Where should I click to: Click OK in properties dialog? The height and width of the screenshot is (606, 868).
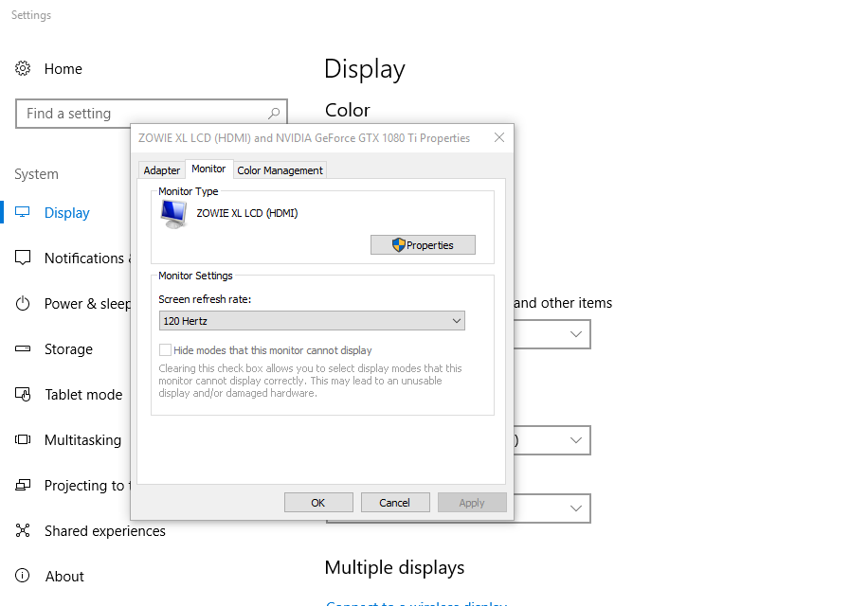[x=318, y=503]
